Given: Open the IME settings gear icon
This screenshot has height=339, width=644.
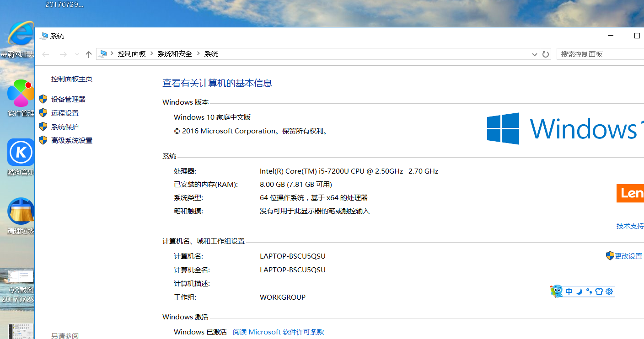Looking at the screenshot, I should click(x=609, y=291).
